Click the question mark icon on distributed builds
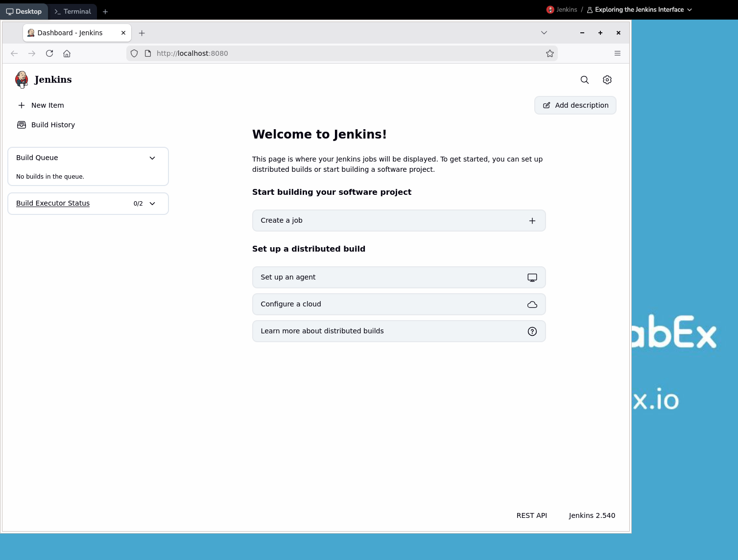Image resolution: width=738 pixels, height=560 pixels. (532, 331)
